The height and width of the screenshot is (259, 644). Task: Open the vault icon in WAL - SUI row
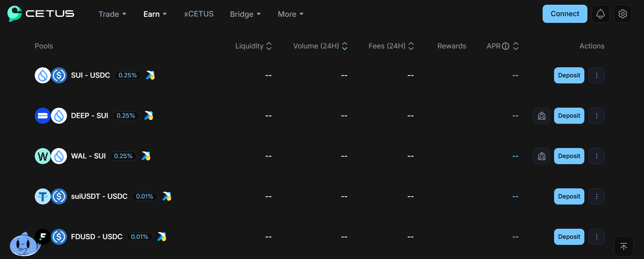click(542, 156)
